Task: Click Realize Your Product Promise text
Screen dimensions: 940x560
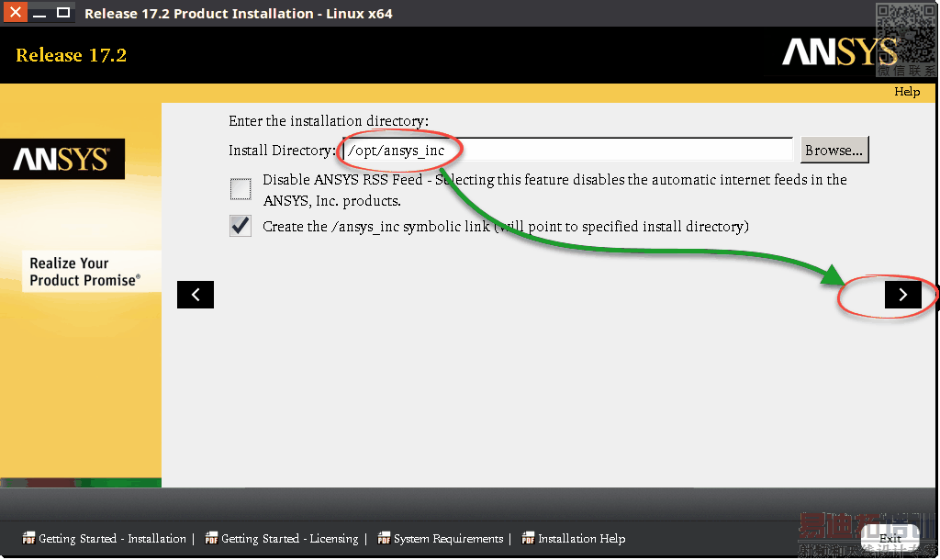Action: click(x=85, y=272)
